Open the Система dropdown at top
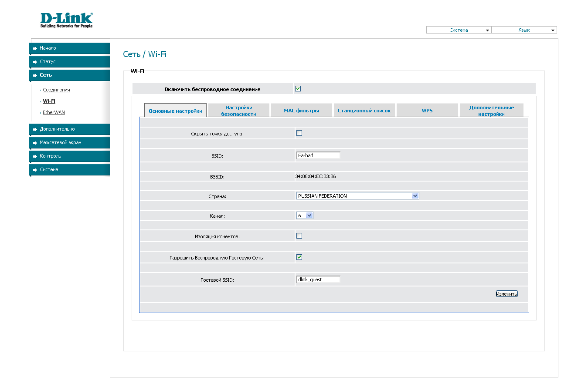Viewport: 588px width, 384px height. pyautogui.click(x=459, y=30)
